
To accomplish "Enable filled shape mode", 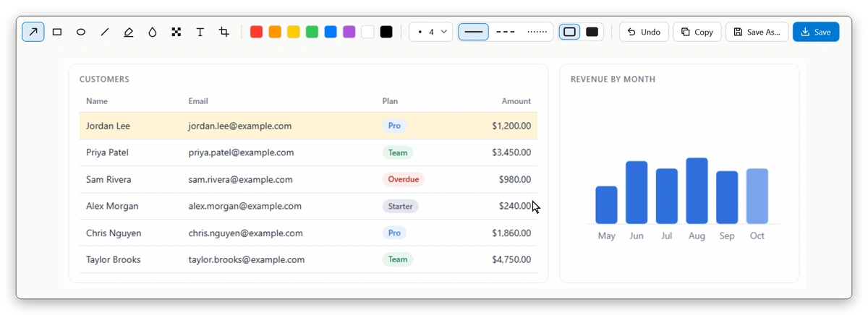I will [592, 32].
